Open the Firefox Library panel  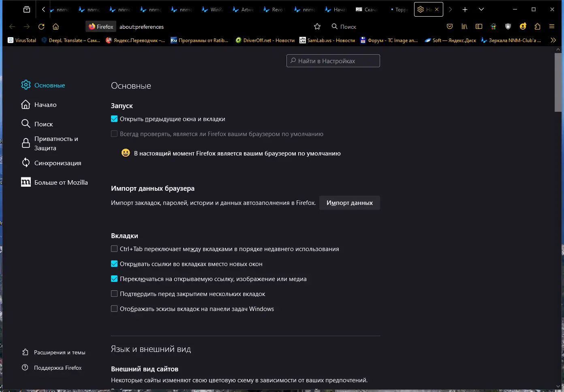pyautogui.click(x=464, y=26)
